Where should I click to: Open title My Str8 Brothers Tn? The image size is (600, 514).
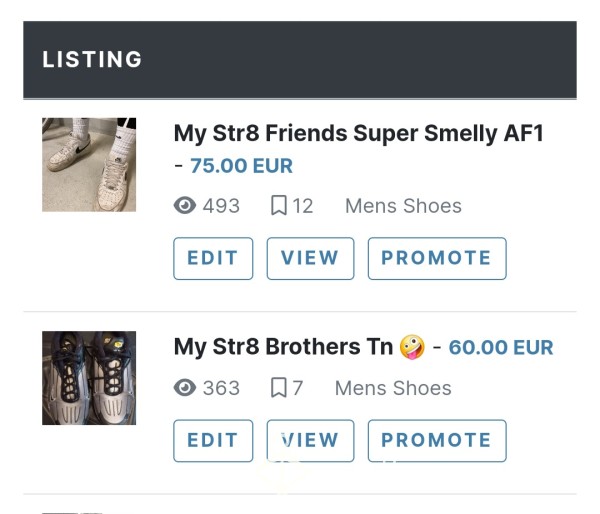click(284, 347)
